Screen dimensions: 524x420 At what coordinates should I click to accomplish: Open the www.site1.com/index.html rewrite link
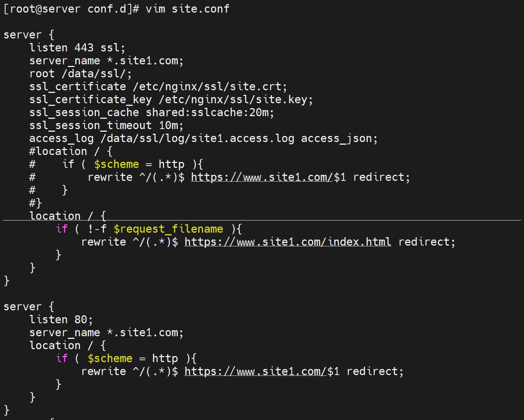(x=288, y=242)
